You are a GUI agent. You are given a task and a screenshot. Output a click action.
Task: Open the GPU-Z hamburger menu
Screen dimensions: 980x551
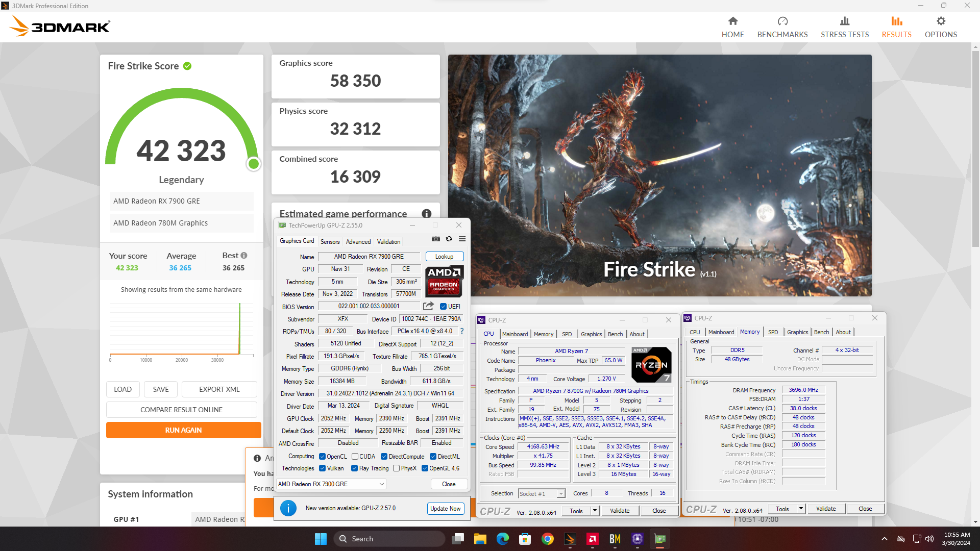point(462,239)
